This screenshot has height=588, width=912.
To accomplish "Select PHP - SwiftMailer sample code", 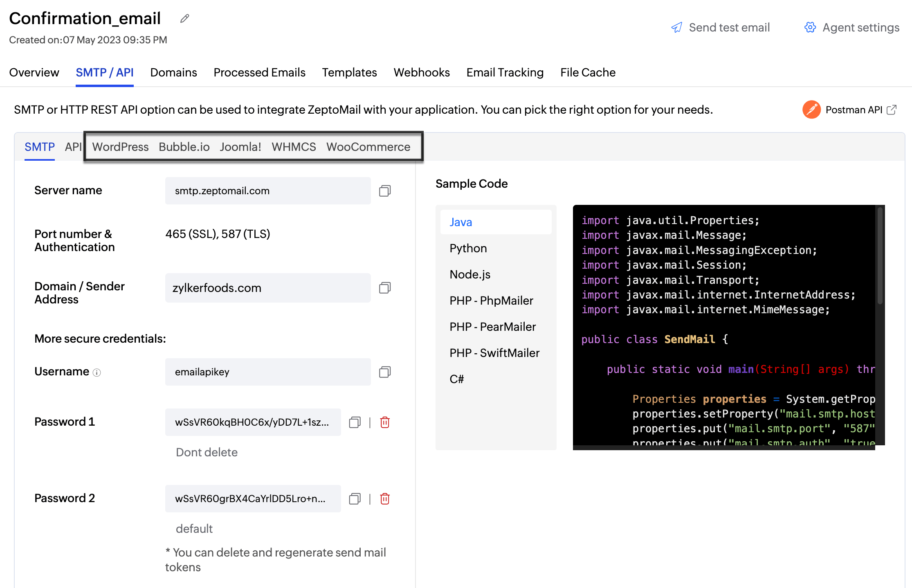I will point(496,353).
